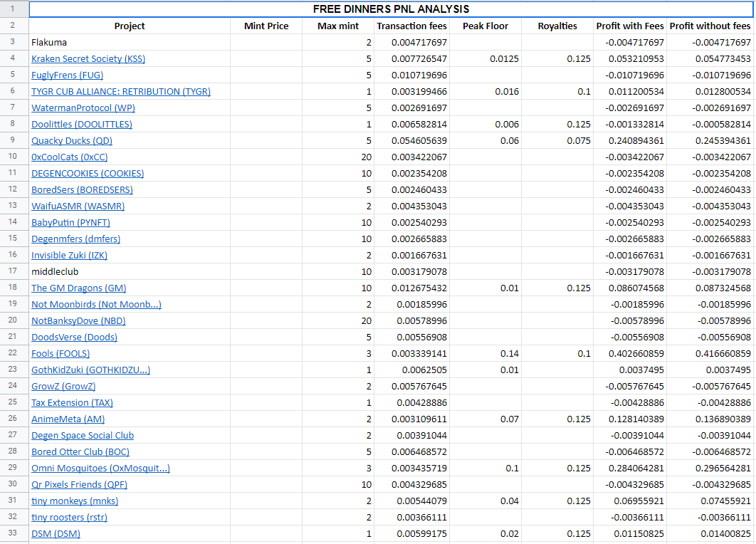Open the Fools (FOOLS) link
This screenshot has height=544, width=756.
61,354
